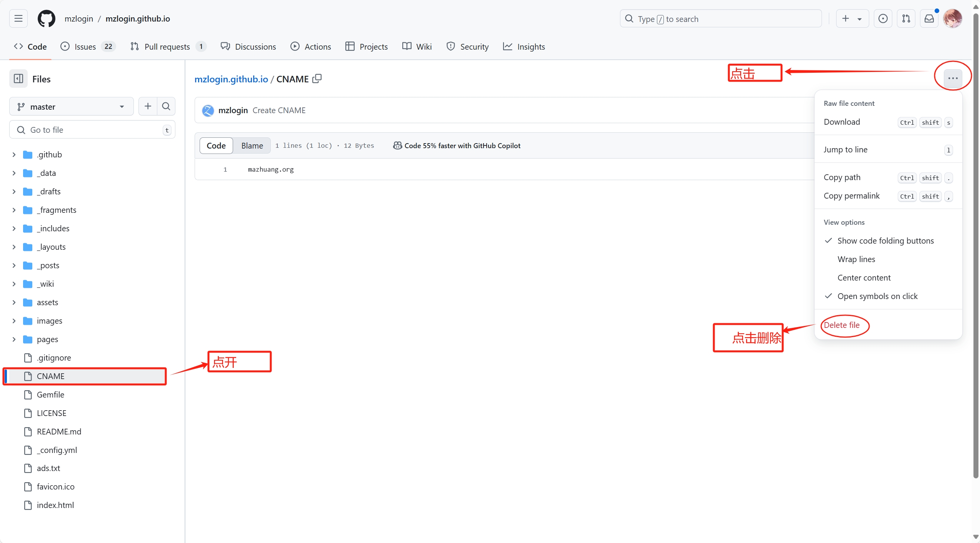
Task: Open the issues shortcut icon in header
Action: [x=883, y=18]
